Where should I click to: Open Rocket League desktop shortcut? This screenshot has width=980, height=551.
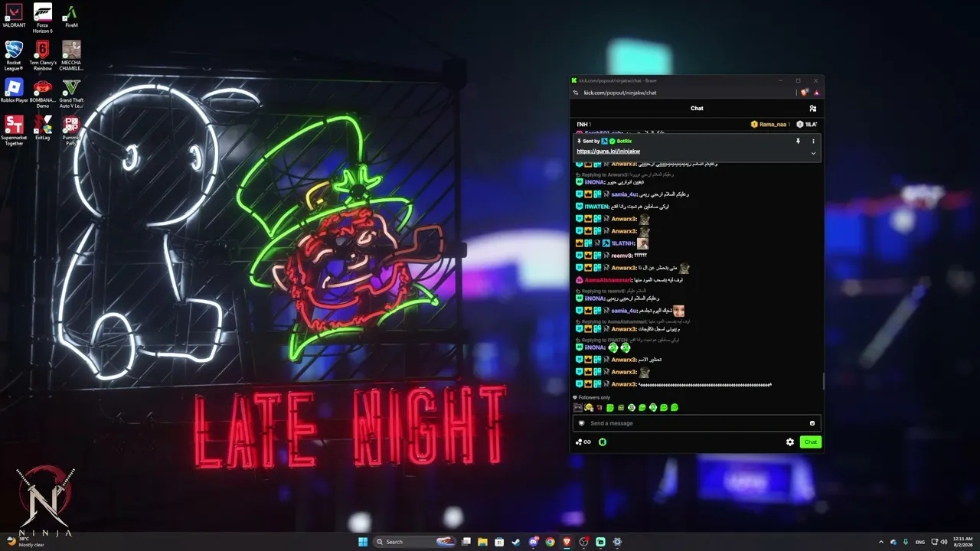pos(14,56)
